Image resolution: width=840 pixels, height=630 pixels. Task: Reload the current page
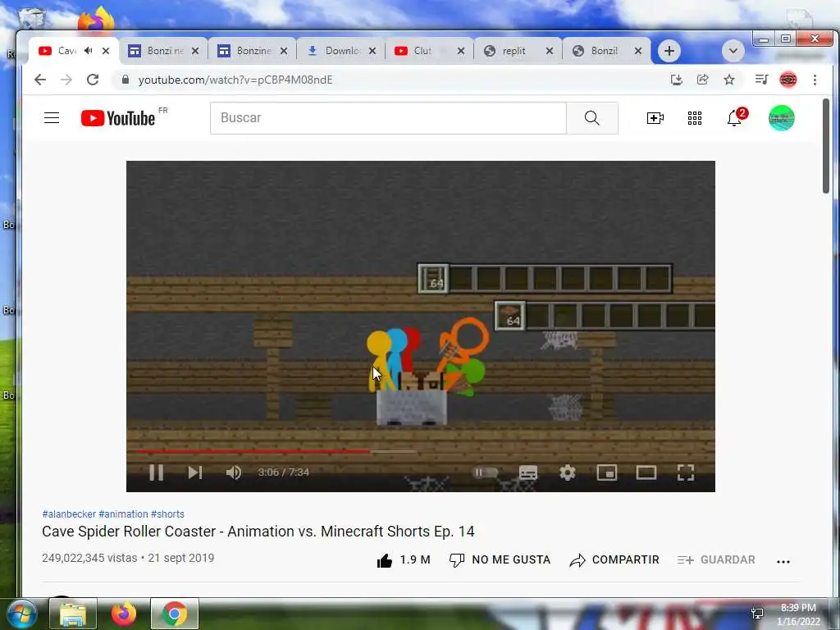(93, 80)
